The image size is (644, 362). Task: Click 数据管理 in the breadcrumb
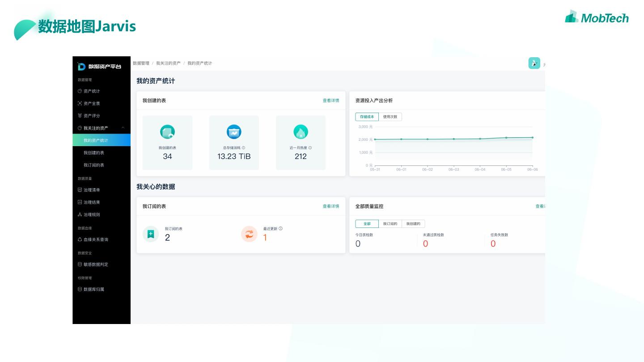[x=141, y=63]
